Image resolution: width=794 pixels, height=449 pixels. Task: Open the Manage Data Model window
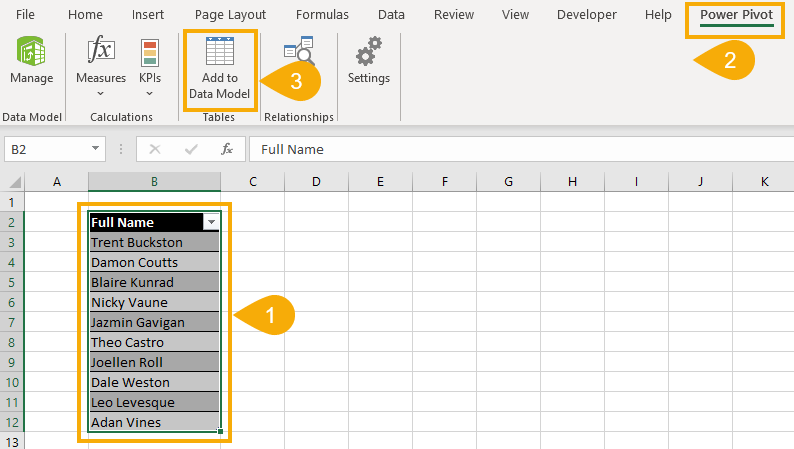(x=31, y=60)
